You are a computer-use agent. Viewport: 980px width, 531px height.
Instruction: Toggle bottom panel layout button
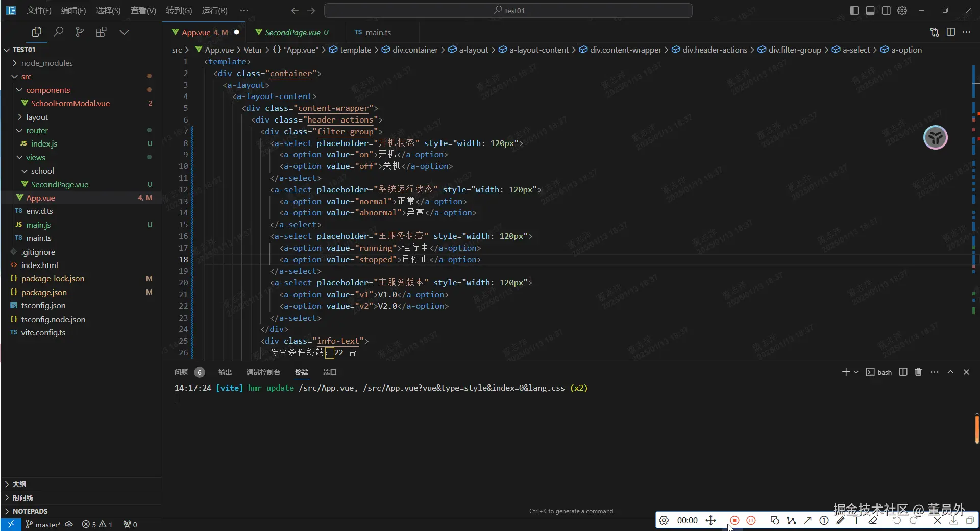(870, 10)
